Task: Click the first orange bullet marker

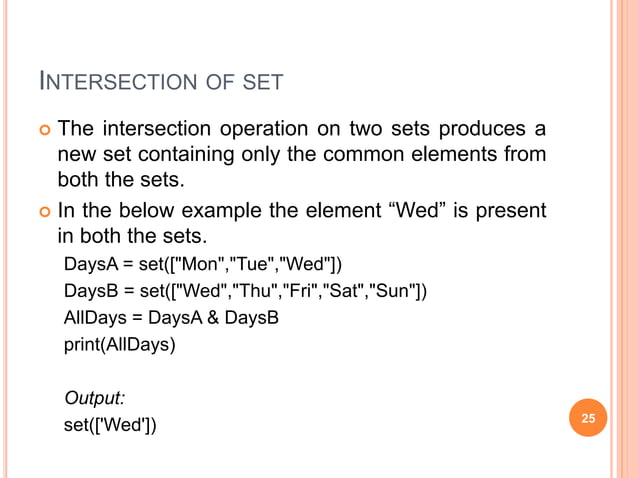Action: click(45, 130)
